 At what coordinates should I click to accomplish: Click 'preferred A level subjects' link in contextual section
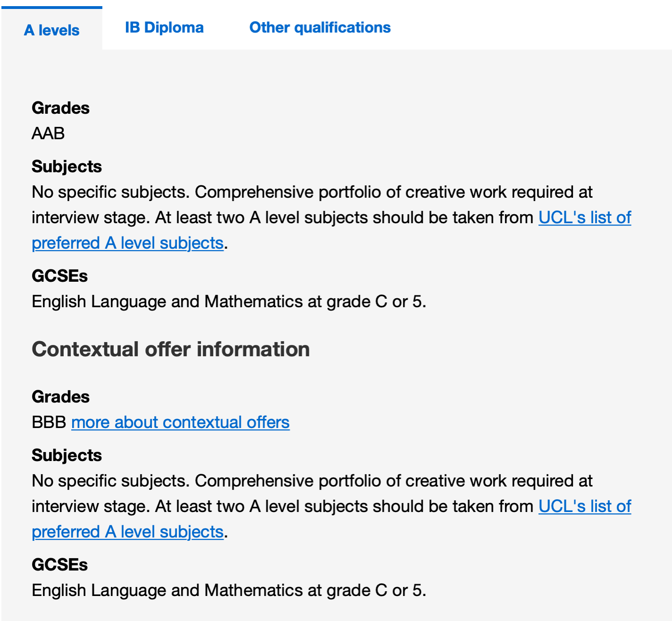coord(127,532)
